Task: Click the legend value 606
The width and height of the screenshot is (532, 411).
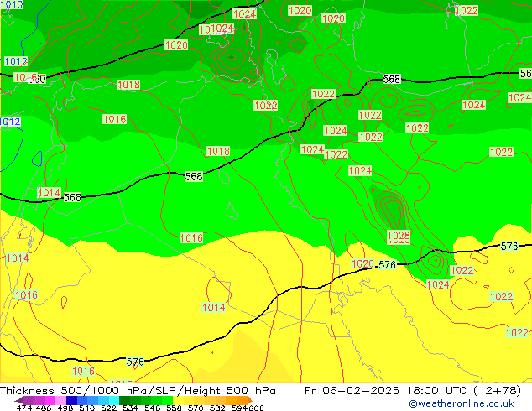Action: (x=256, y=408)
